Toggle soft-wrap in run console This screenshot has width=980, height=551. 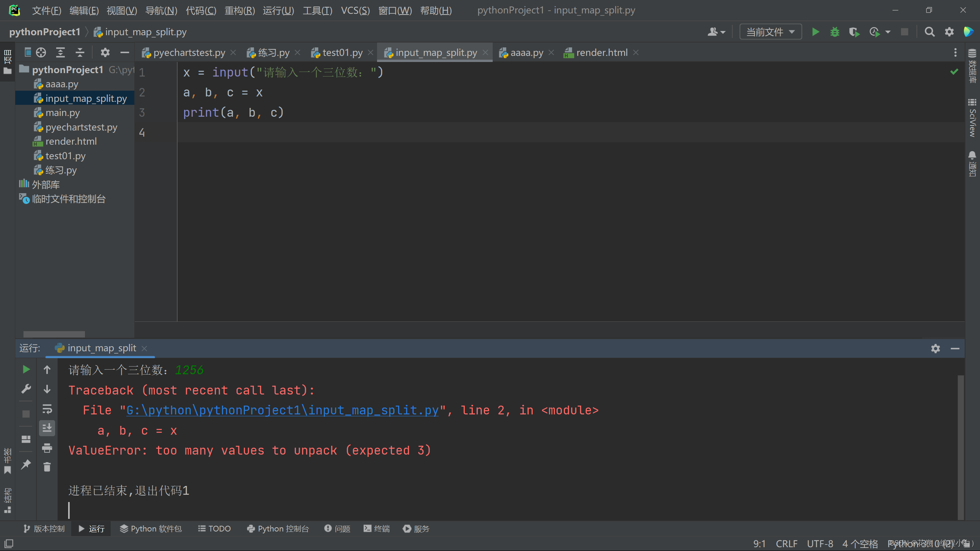47,409
